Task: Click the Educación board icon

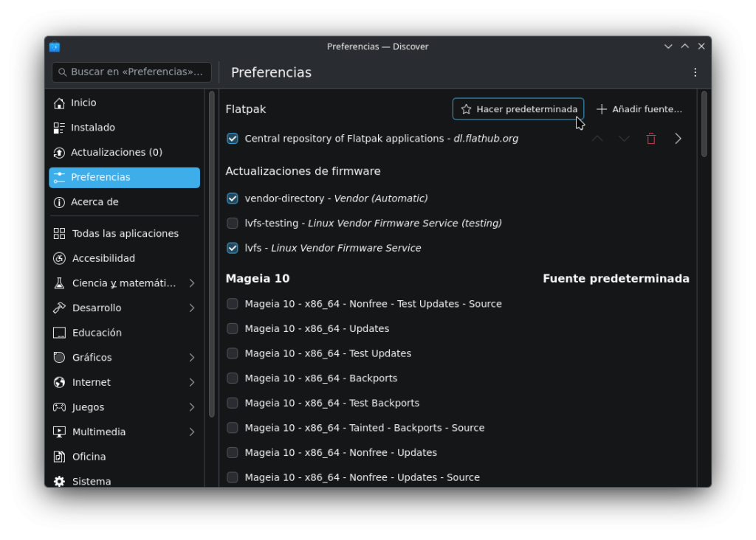Action: (x=59, y=333)
